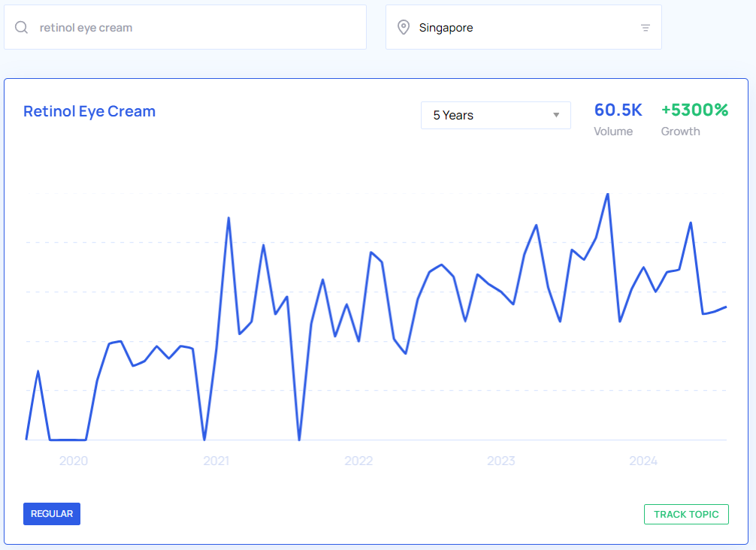Click the location pin icon
Screen dimensions: 756x550
pyautogui.click(x=404, y=28)
